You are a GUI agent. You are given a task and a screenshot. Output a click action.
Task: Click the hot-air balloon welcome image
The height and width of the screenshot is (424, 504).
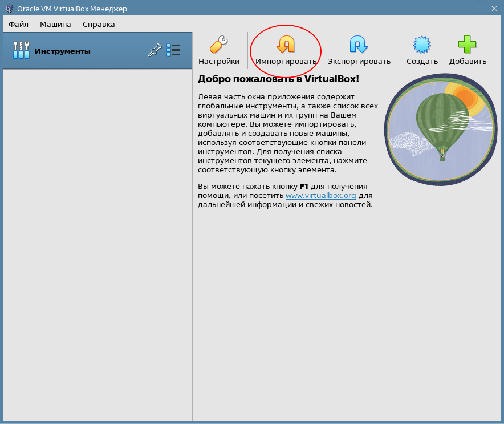(441, 130)
